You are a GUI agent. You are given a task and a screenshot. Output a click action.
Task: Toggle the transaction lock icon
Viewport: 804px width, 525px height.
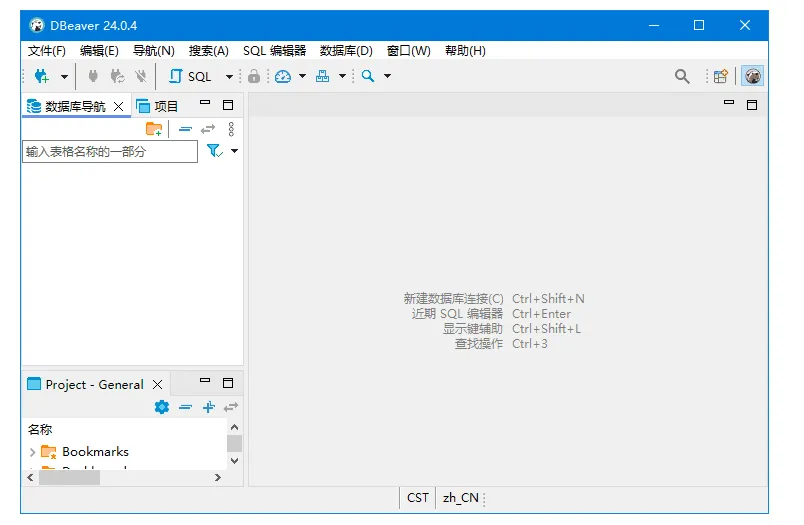pyautogui.click(x=254, y=76)
